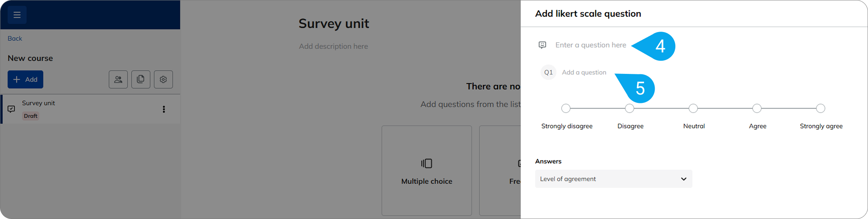Click the Multiple choice card icon
The height and width of the screenshot is (219, 868).
pos(426,163)
